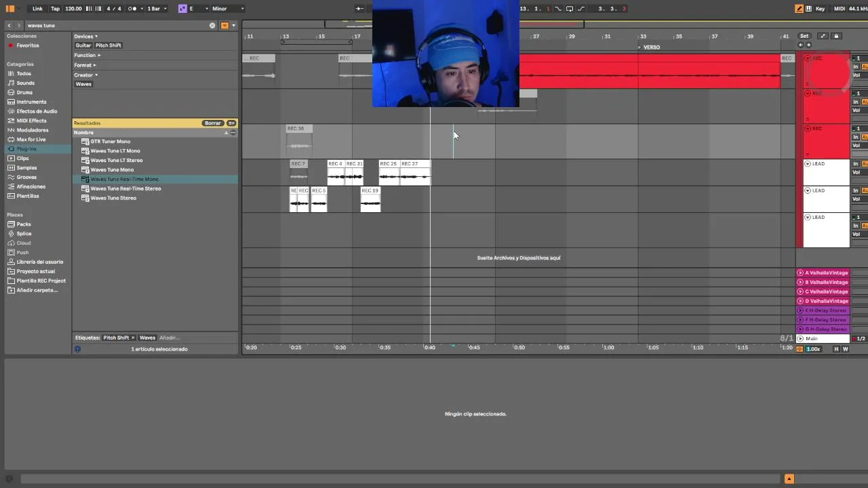Open the Favoritos collection

[28, 45]
